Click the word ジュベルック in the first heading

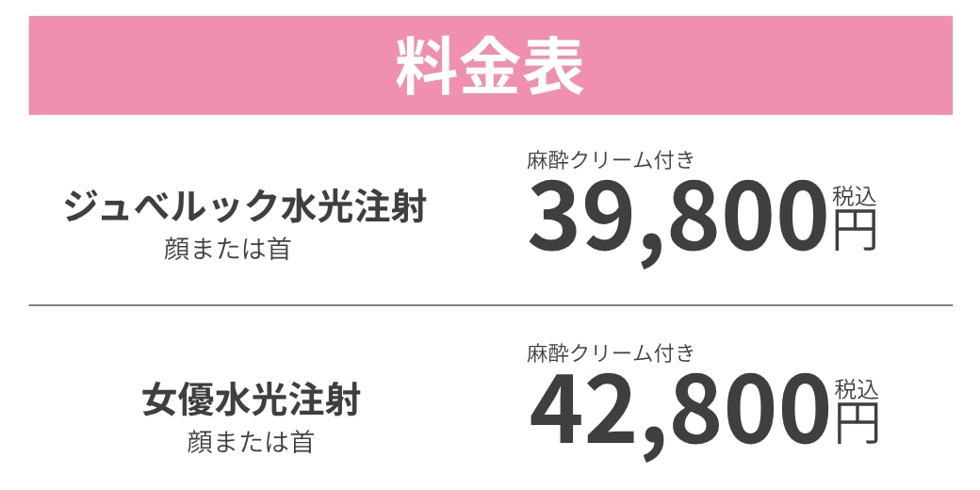(x=171, y=206)
